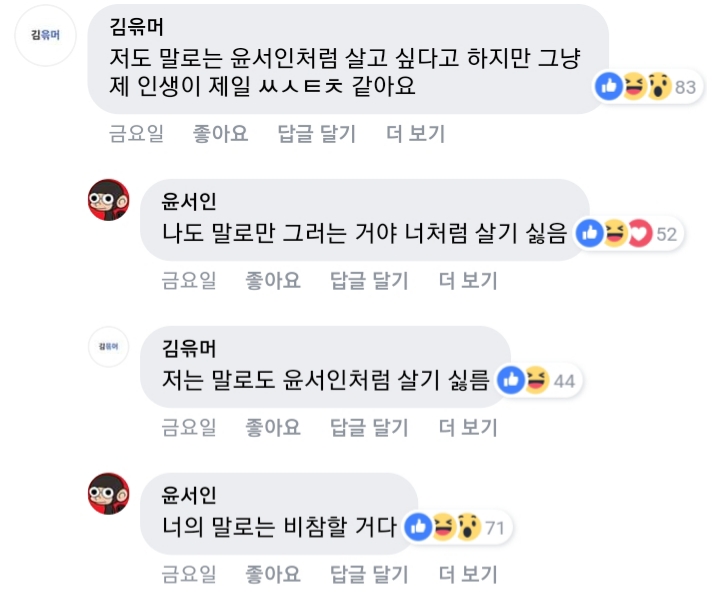Open 윤서인 name link on last reply
This screenshot has height=613, width=720.
click(x=189, y=495)
